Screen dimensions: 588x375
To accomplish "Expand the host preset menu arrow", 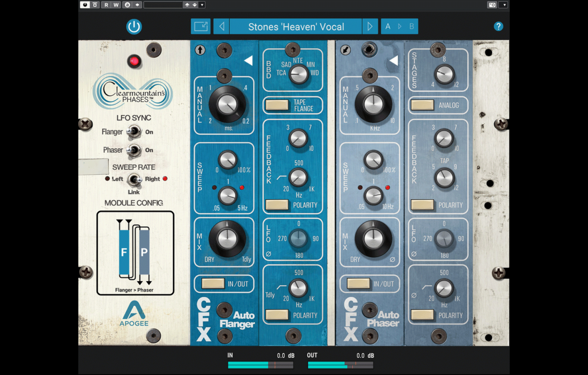I will (202, 5).
